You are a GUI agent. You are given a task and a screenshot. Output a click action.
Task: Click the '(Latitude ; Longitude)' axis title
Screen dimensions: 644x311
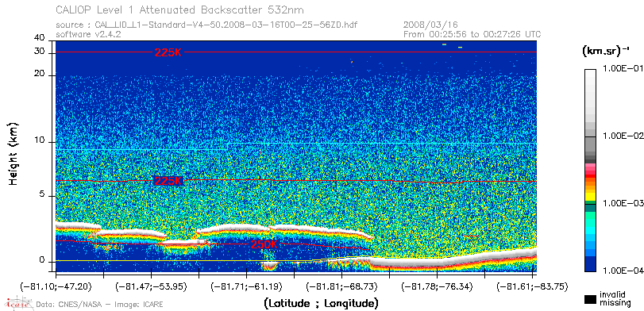[321, 304]
